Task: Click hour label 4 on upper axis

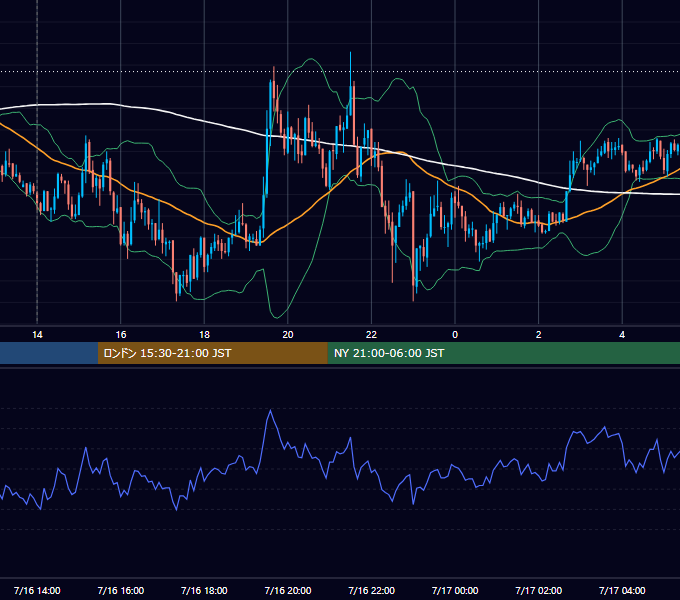Action: pyautogui.click(x=622, y=335)
